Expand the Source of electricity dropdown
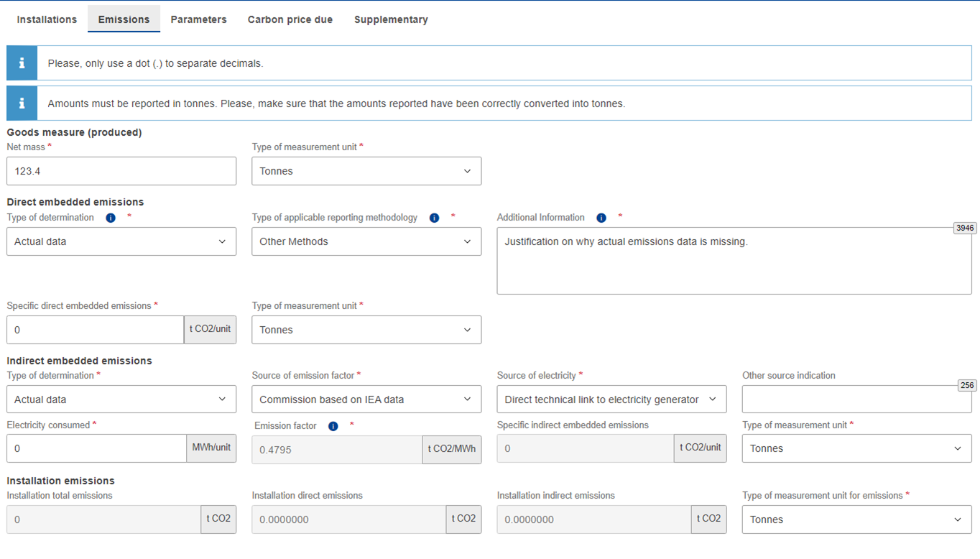This screenshot has height=559, width=980. tap(611, 399)
